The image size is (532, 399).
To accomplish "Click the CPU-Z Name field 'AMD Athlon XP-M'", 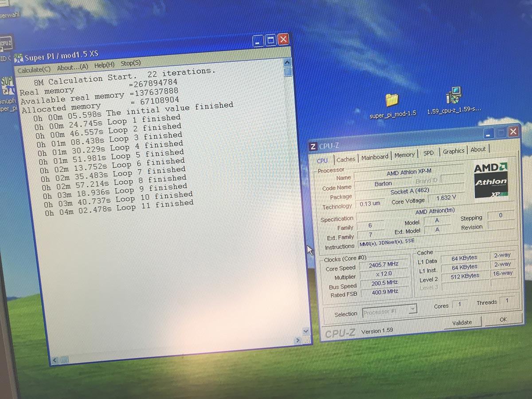I will (x=408, y=173).
